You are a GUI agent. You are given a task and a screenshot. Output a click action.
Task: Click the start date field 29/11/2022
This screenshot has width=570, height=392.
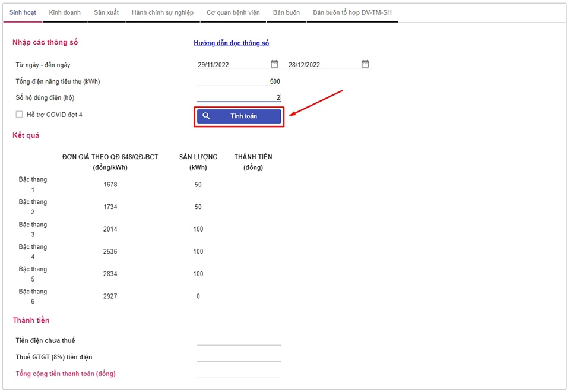tap(232, 65)
